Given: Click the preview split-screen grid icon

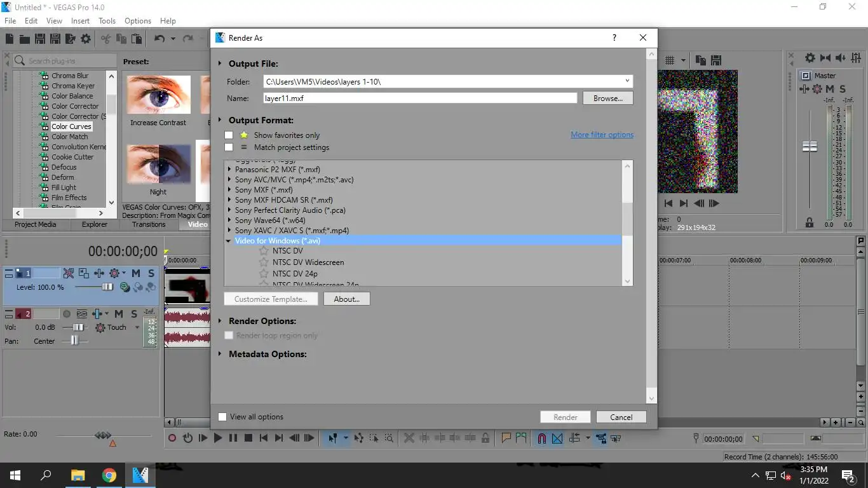Looking at the screenshot, I should (670, 60).
